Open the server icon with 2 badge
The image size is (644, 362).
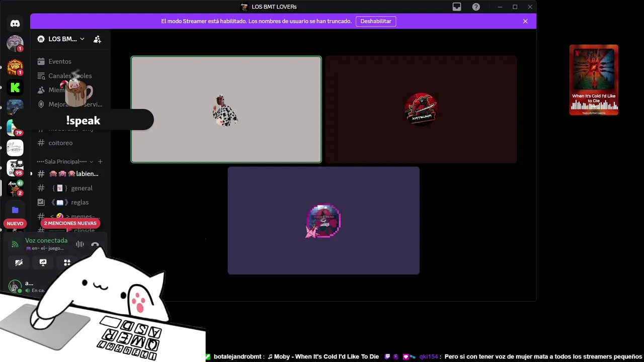pyautogui.click(x=15, y=188)
